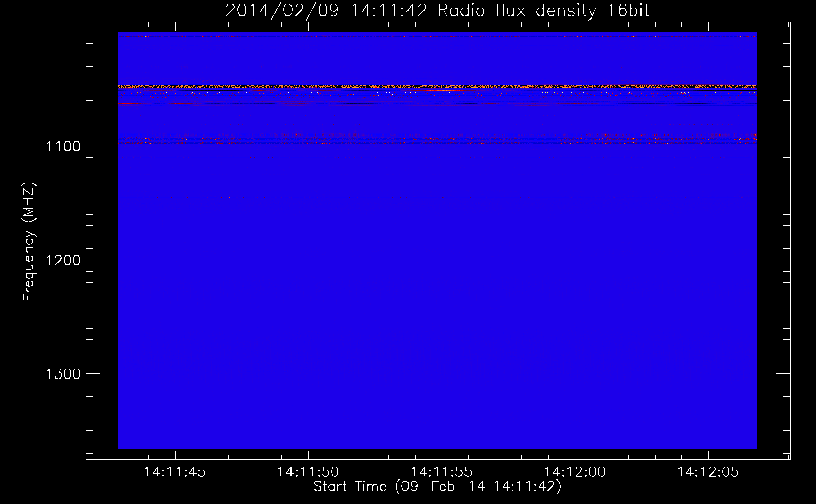Viewport: 816px width, 504px height.
Task: Click the 'Frequency (MHZ)' y-axis label
Action: (x=29, y=242)
